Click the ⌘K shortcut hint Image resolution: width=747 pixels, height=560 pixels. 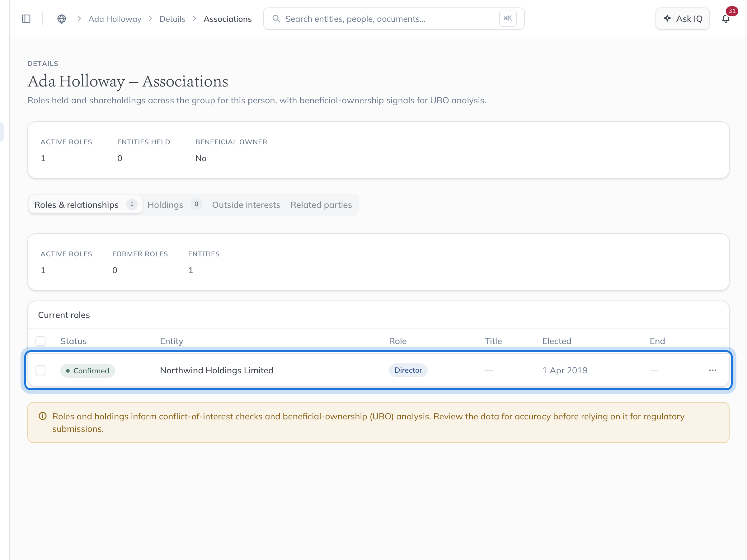[x=508, y=19]
